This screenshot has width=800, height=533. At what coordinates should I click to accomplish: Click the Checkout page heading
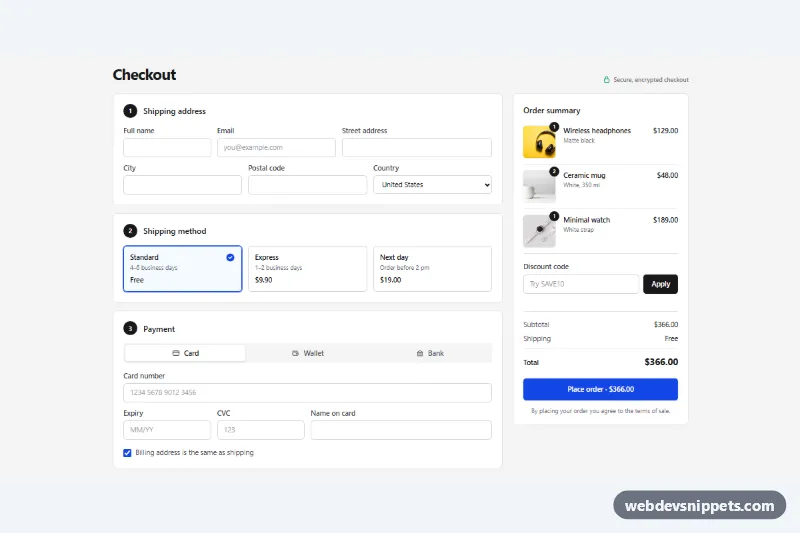click(144, 75)
